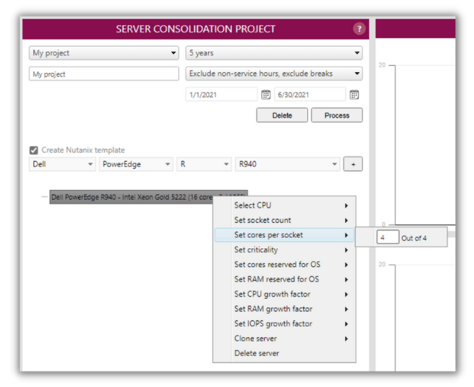Viewport: 474px width, 387px height.
Task: Open Set cores reserved for OS submenu
Action: click(284, 264)
